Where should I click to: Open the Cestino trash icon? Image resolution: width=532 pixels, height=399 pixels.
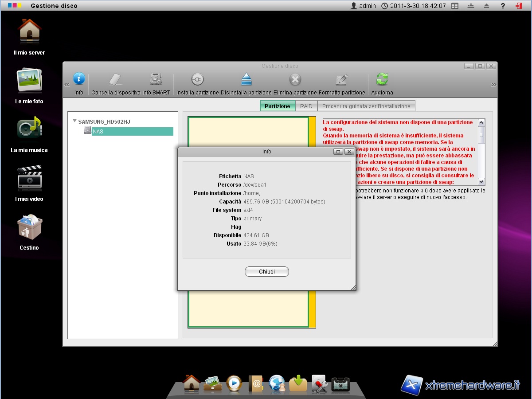29,227
